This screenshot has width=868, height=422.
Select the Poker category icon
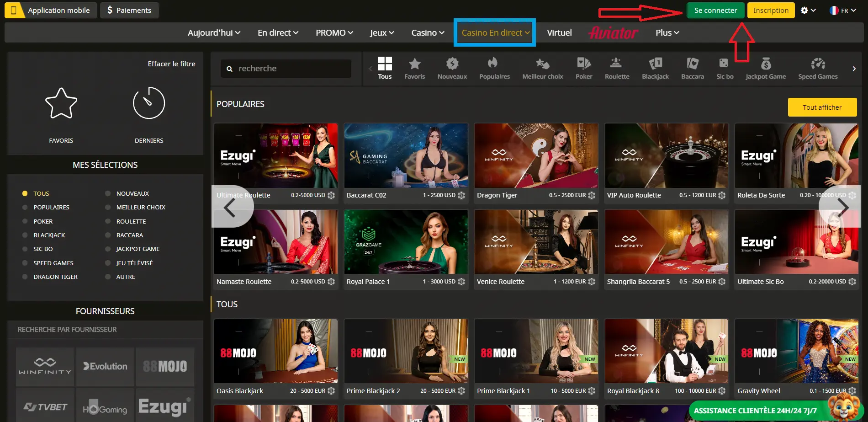(x=583, y=64)
